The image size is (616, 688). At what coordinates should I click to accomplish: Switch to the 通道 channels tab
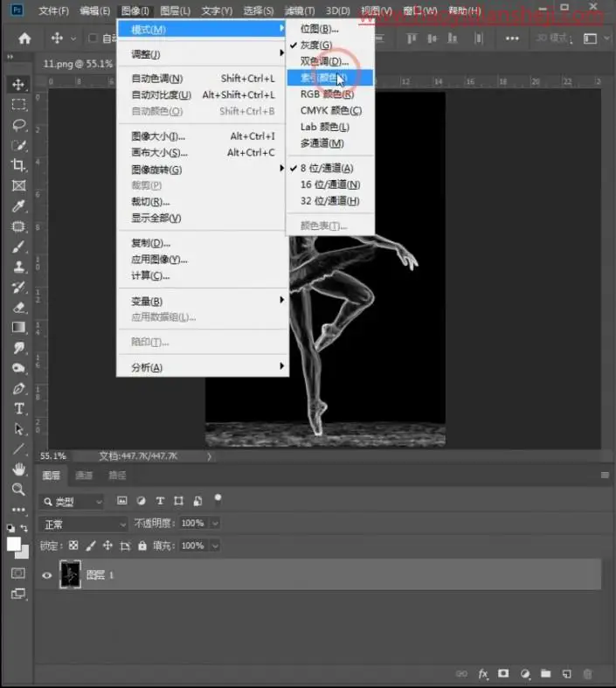pos(84,476)
